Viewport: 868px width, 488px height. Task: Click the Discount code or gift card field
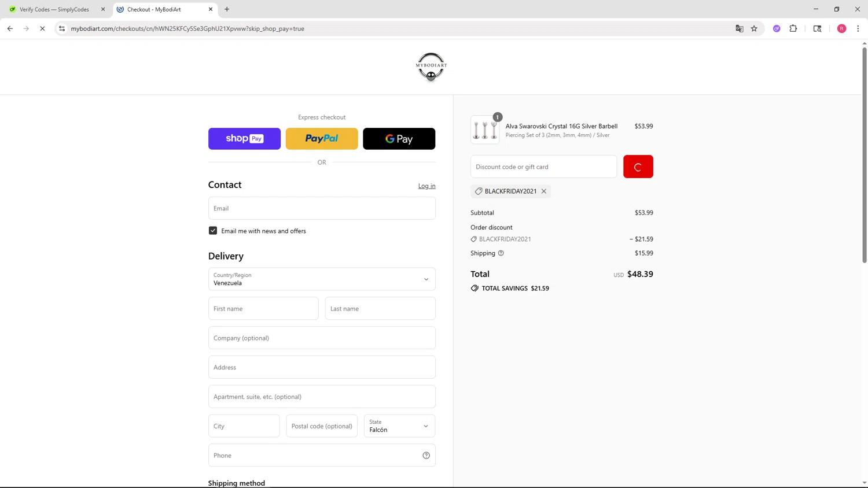pos(543,167)
